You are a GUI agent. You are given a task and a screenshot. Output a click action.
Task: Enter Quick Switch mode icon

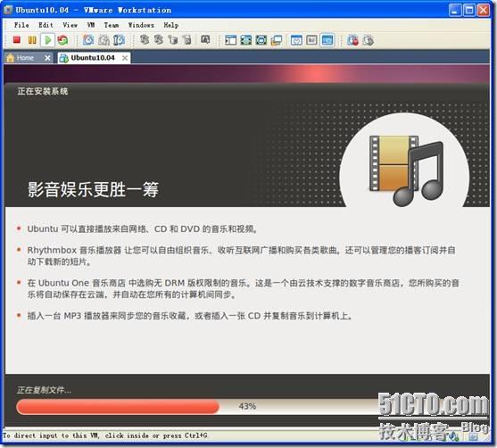(x=246, y=40)
